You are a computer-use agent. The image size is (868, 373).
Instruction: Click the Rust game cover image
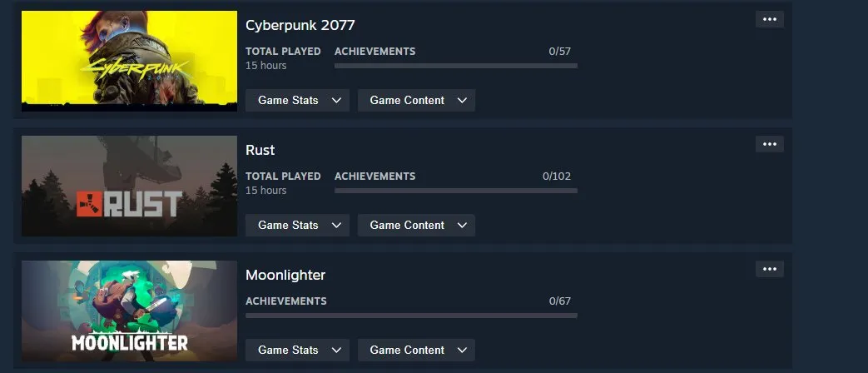coord(130,186)
